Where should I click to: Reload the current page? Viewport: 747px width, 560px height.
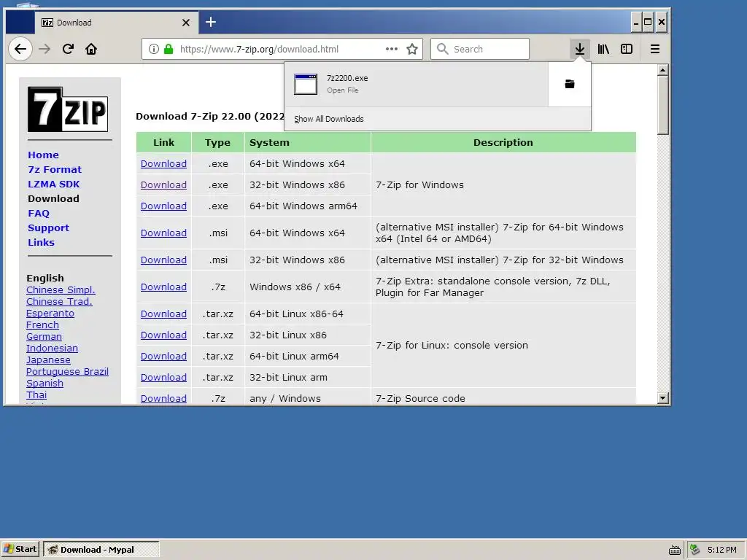click(68, 49)
